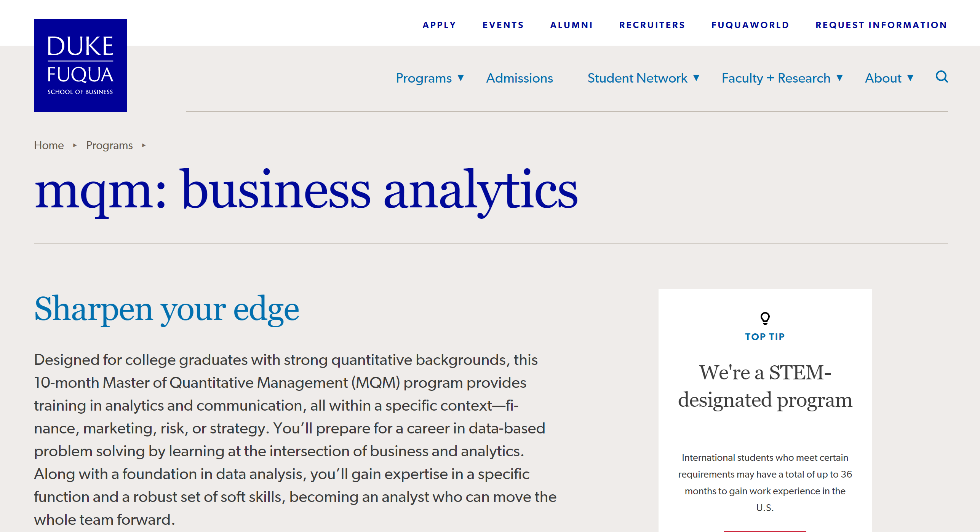Open the About menu item
The image size is (980, 532).
(x=883, y=78)
